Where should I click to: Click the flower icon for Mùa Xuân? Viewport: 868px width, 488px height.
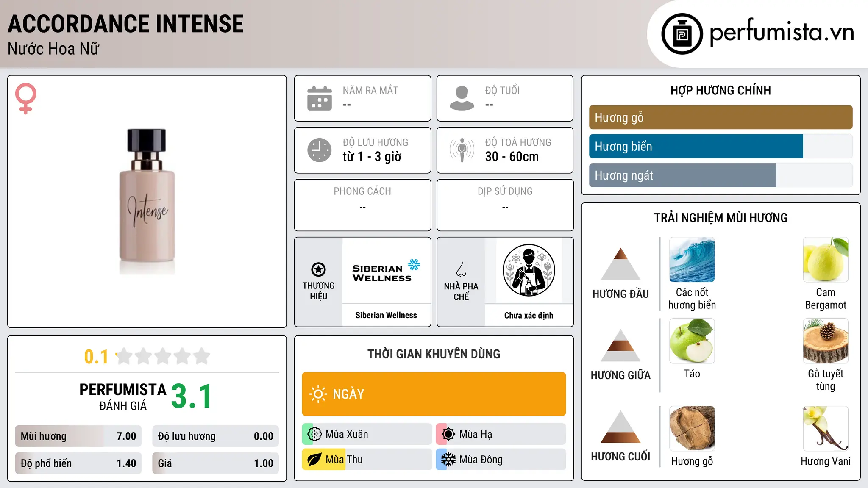(x=314, y=434)
